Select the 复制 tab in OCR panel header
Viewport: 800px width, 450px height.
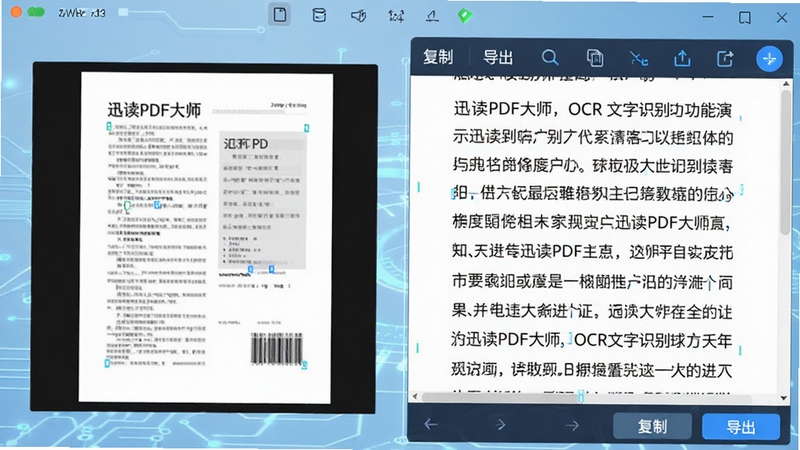438,57
